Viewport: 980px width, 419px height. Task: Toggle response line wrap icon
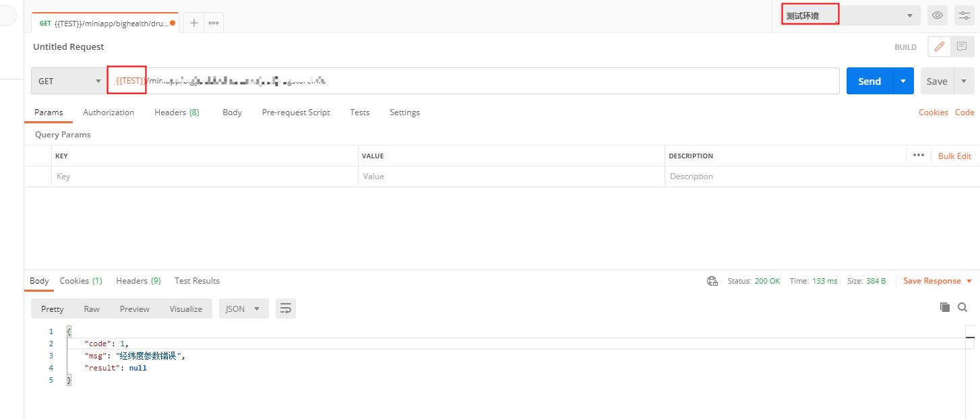click(x=286, y=309)
